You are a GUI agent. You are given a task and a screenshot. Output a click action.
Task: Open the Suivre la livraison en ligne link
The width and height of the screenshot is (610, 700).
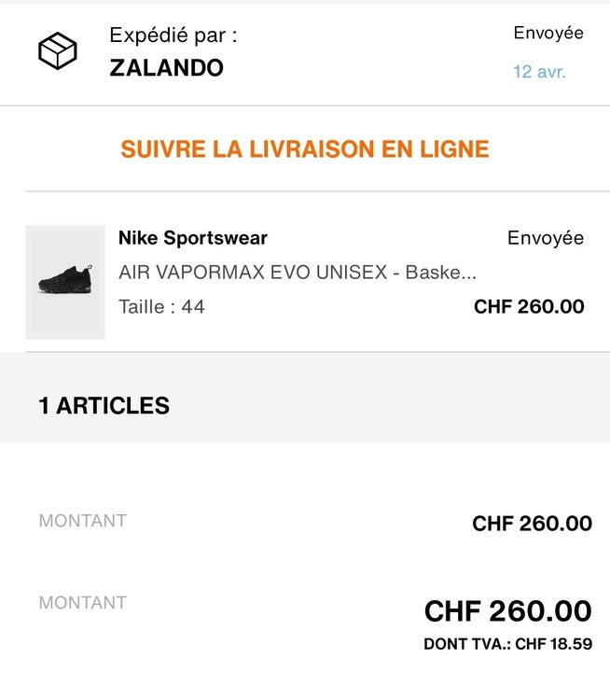click(x=305, y=149)
